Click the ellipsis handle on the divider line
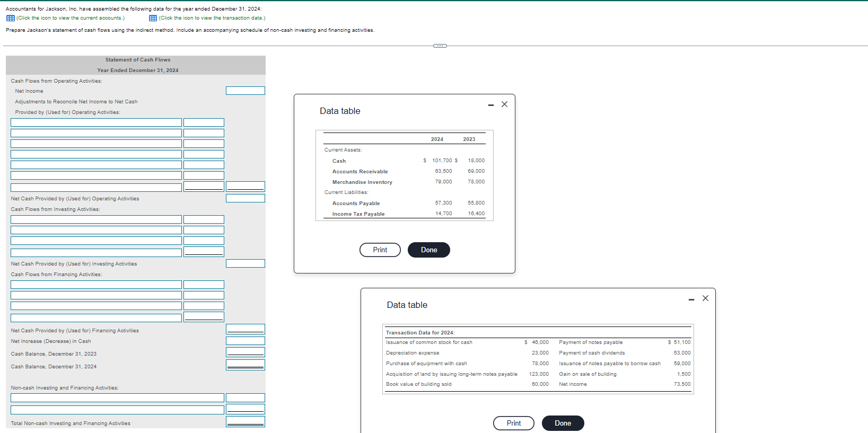Viewport: 868px width, 433px height. pyautogui.click(x=440, y=46)
